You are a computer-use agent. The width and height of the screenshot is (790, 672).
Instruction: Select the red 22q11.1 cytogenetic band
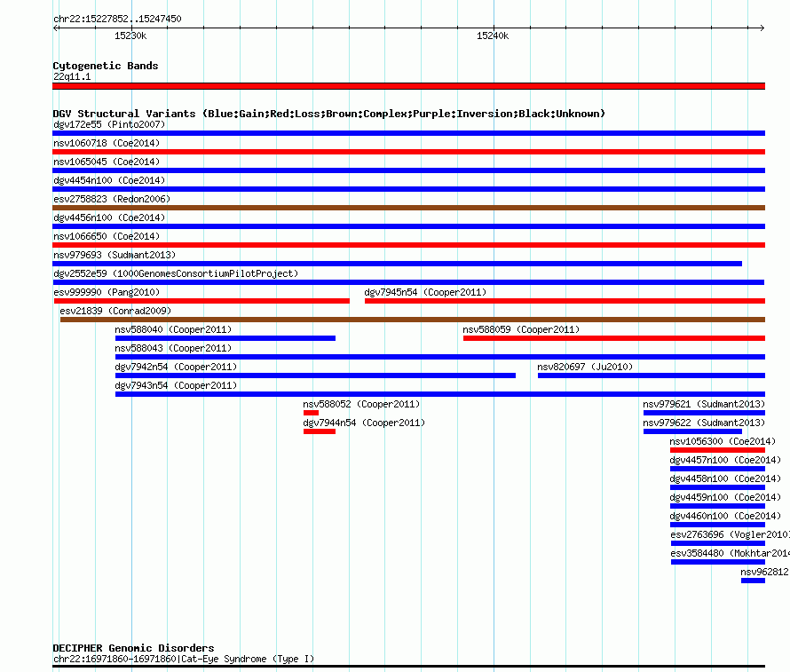[408, 86]
